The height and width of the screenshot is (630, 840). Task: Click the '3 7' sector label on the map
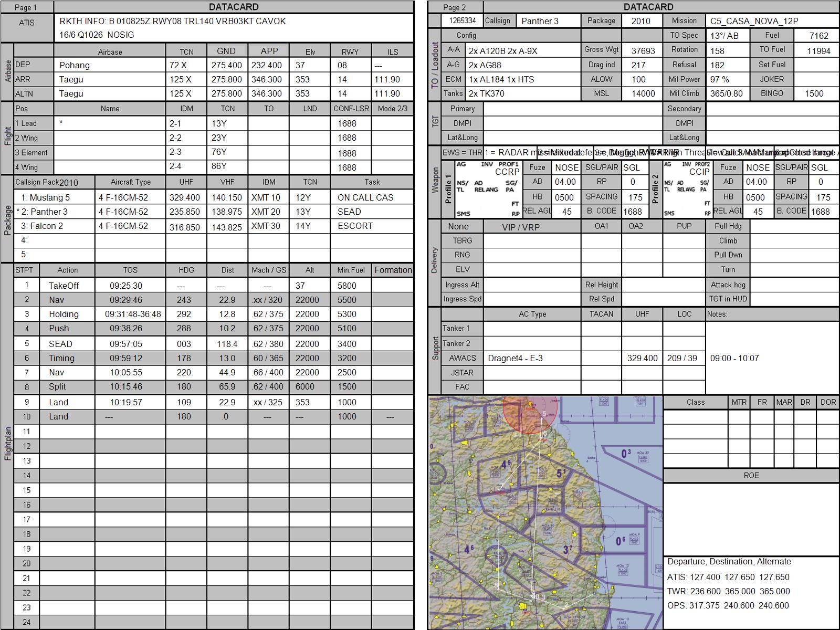pos(568,550)
